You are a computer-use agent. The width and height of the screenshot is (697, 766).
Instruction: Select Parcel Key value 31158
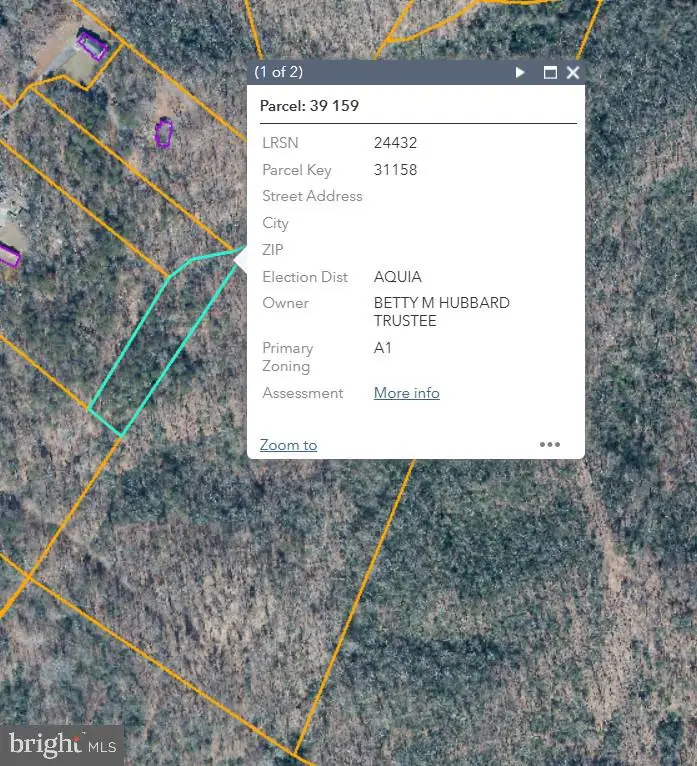[395, 170]
